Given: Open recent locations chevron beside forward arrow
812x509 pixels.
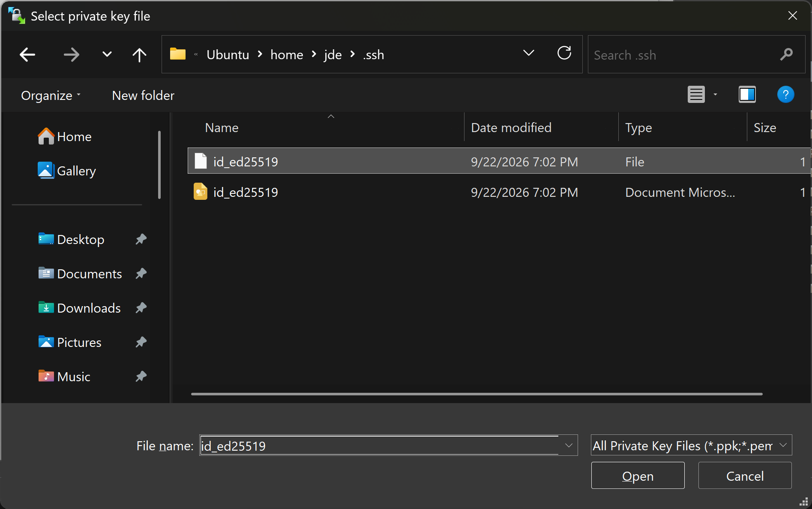Looking at the screenshot, I should click(x=107, y=54).
